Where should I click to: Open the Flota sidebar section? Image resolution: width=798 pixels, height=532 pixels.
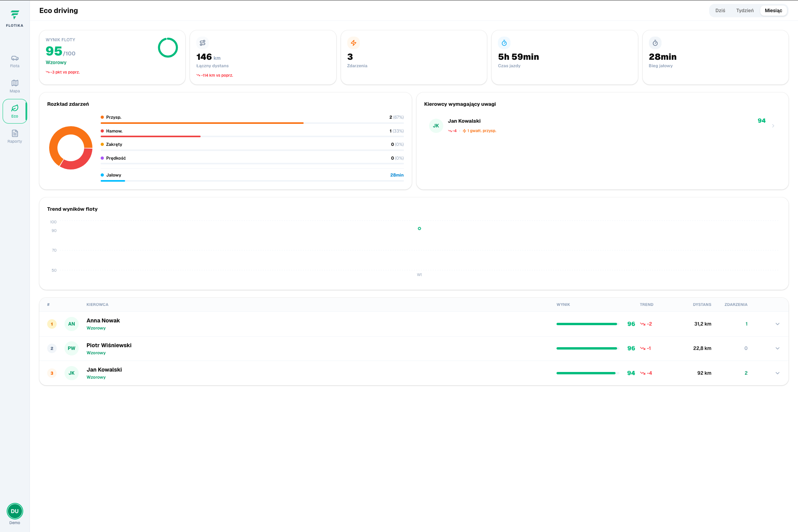click(x=15, y=61)
